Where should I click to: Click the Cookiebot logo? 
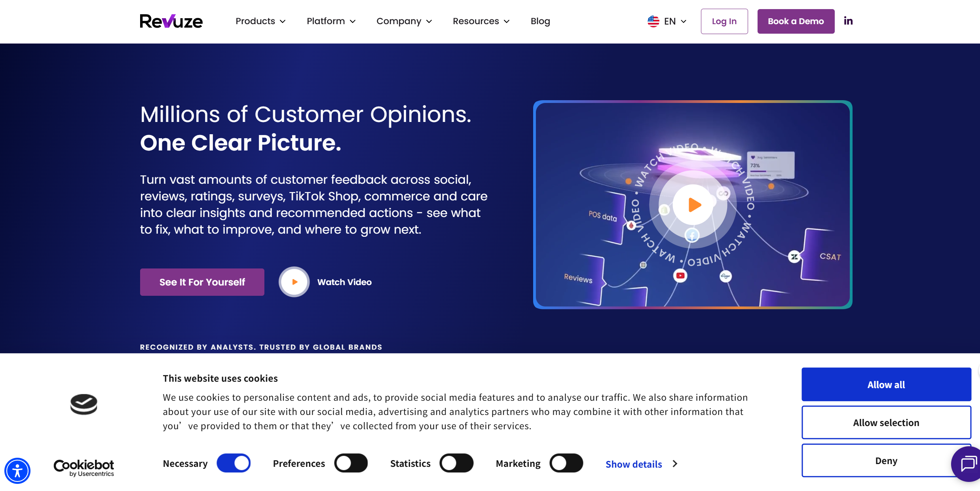pyautogui.click(x=84, y=468)
